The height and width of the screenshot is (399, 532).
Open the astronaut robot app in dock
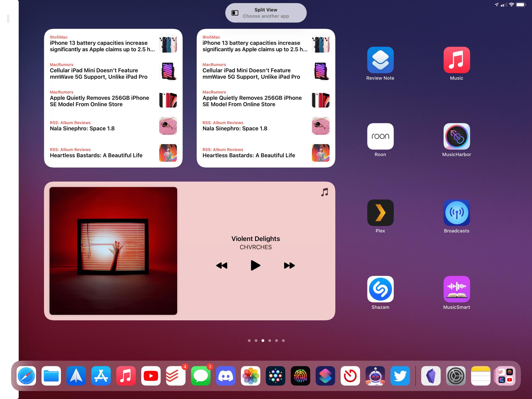375,376
